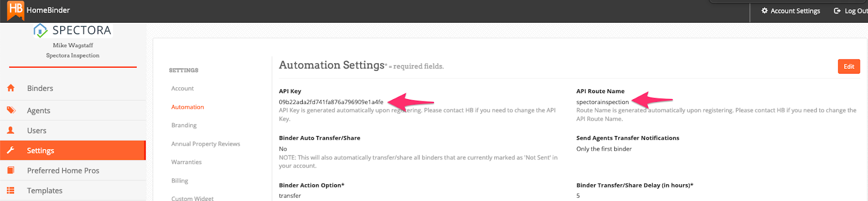The width and height of the screenshot is (868, 201).
Task: Click the orange Edit button
Action: tap(849, 67)
